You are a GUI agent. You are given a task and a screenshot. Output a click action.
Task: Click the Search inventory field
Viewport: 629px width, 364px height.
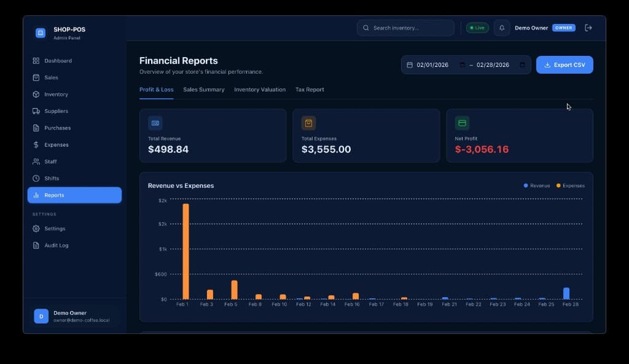pyautogui.click(x=405, y=28)
